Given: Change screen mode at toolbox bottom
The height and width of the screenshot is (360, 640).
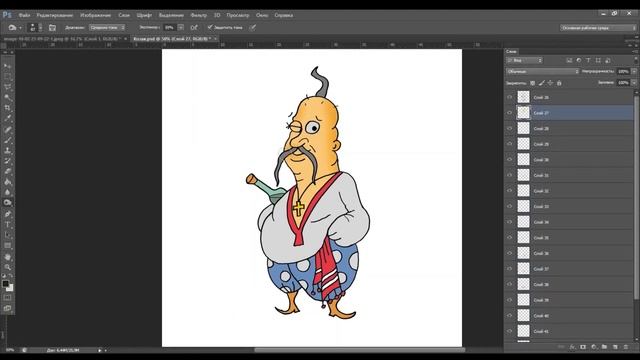Looking at the screenshot, I should [7, 309].
